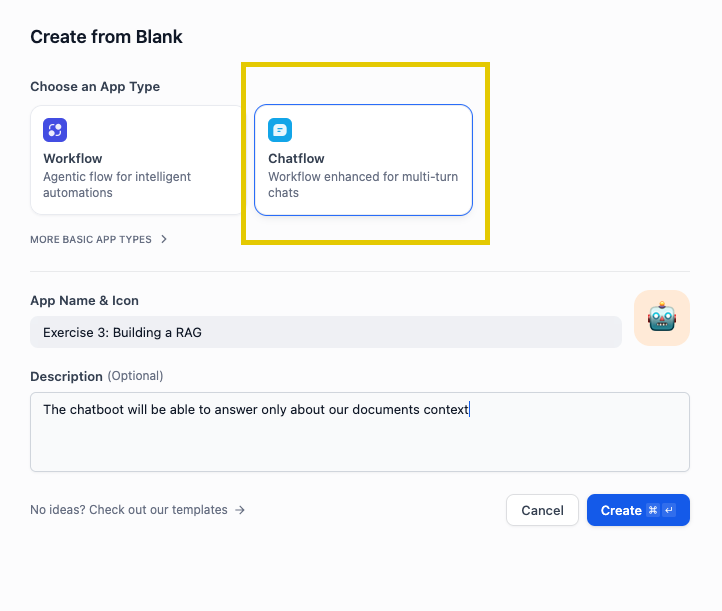Click the Enter key symbol on Create button
Viewport: 722px width, 611px height.
click(669, 511)
